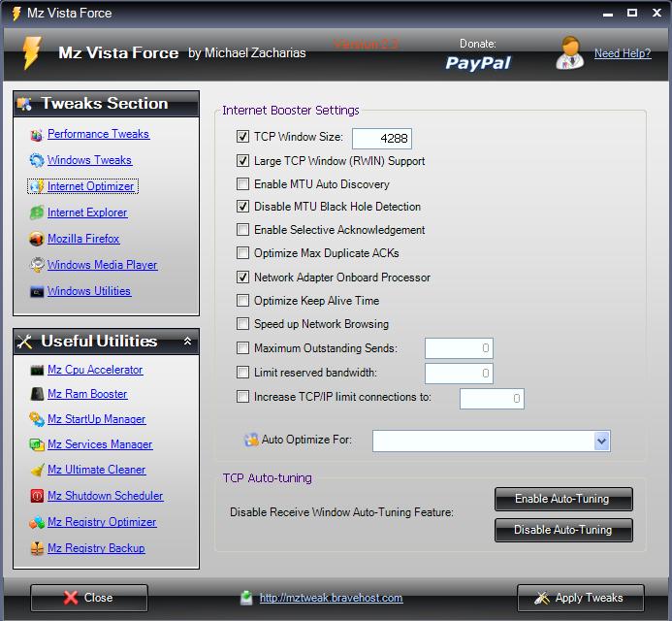The width and height of the screenshot is (672, 621).
Task: Click the Useful Utilities tools icon
Action: click(25, 342)
